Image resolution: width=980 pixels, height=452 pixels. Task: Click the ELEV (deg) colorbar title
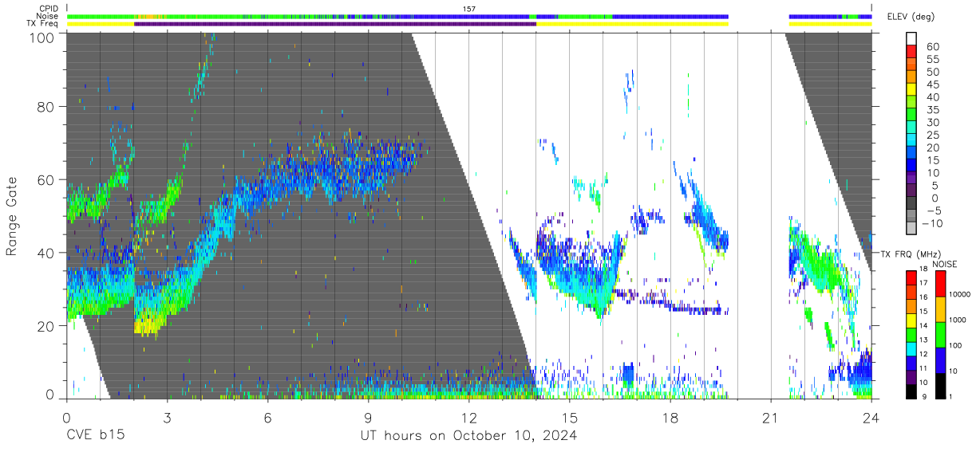point(910,17)
